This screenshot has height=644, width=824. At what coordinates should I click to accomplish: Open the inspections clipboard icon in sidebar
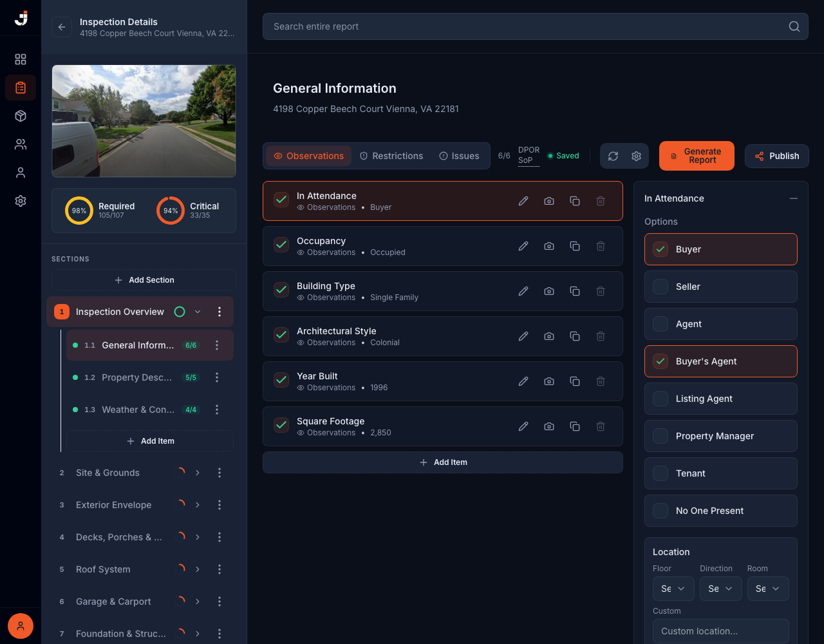tap(21, 88)
